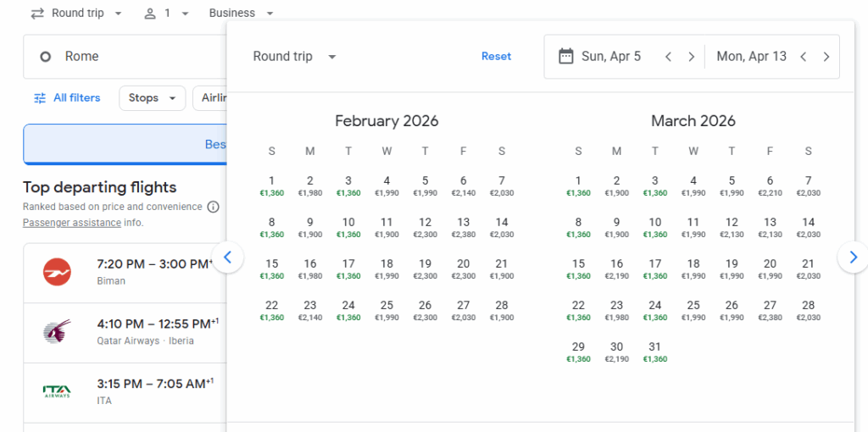Step departure date forward one day

click(x=691, y=57)
